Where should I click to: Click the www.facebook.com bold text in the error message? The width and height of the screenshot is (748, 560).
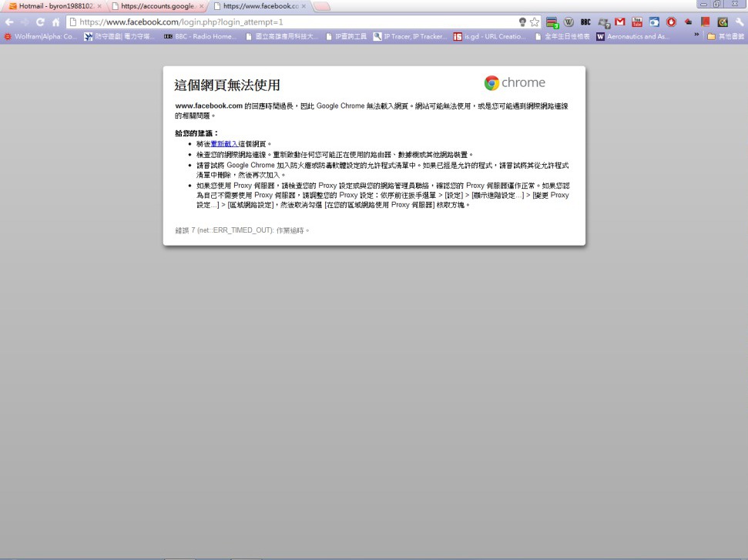click(209, 106)
